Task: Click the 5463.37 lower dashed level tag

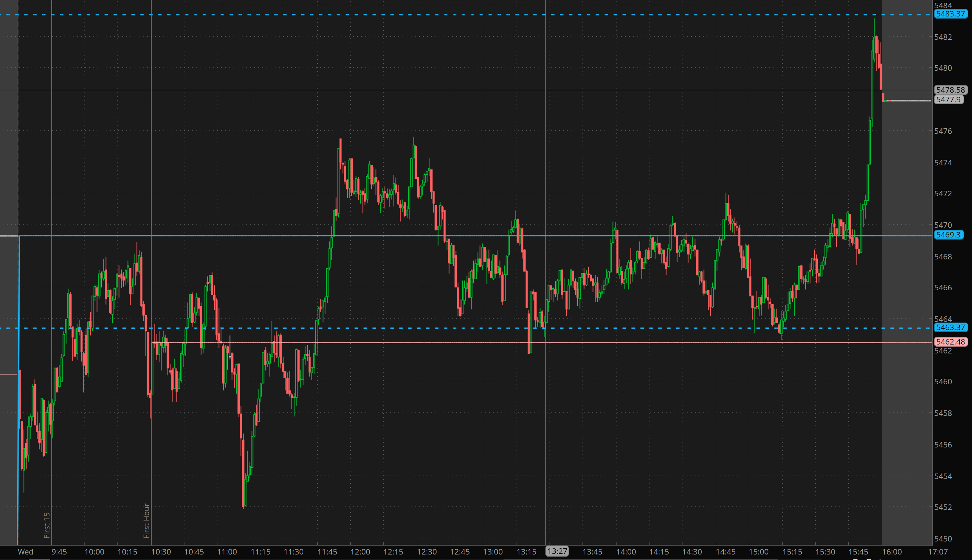Action: click(x=950, y=327)
